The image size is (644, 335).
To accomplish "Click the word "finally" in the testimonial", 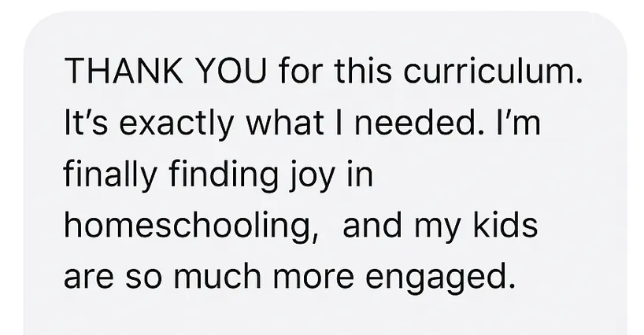I will (x=110, y=175).
